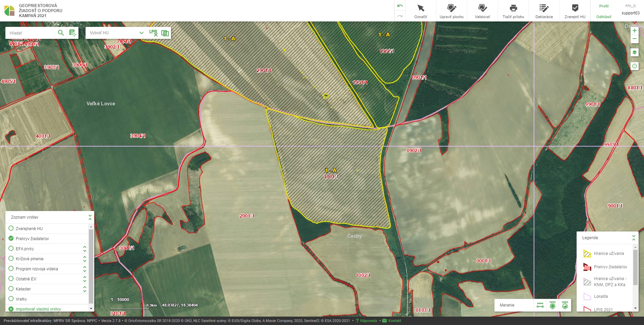Viewport: 644px width, 325px height.
Task: Click the Hranice užívania legend swatch
Action: (x=587, y=254)
